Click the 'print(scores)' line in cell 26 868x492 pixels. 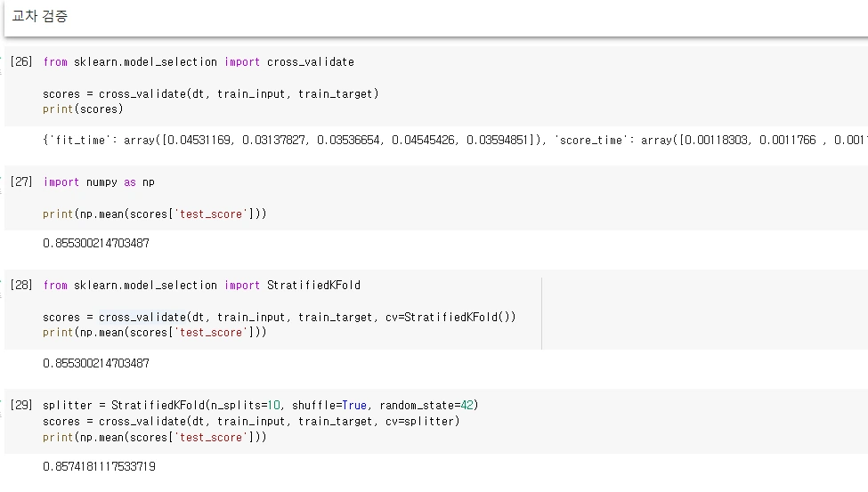[x=83, y=109]
